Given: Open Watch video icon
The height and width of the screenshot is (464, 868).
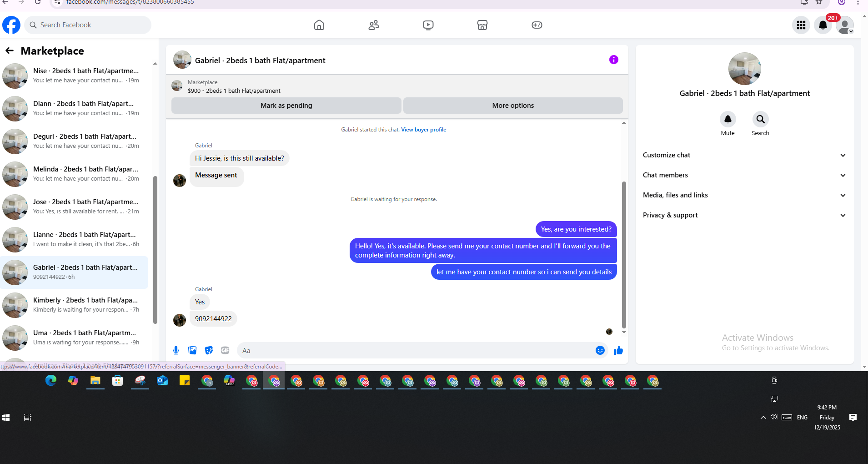Looking at the screenshot, I should [428, 25].
